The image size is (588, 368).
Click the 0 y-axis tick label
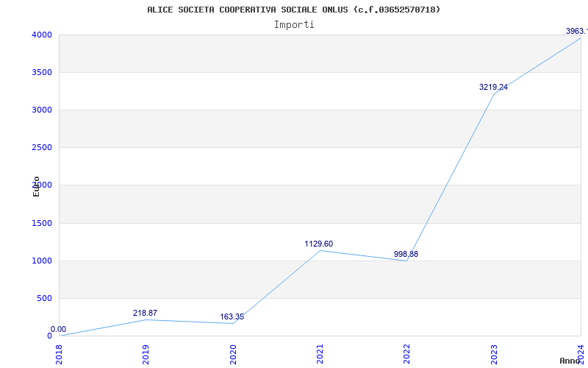tap(49, 336)
